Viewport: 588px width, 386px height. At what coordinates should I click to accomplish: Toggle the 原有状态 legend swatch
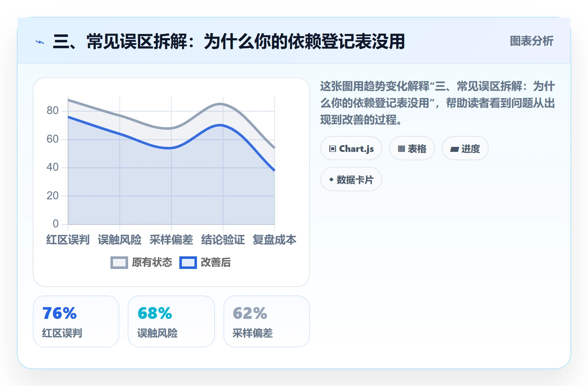click(x=119, y=263)
